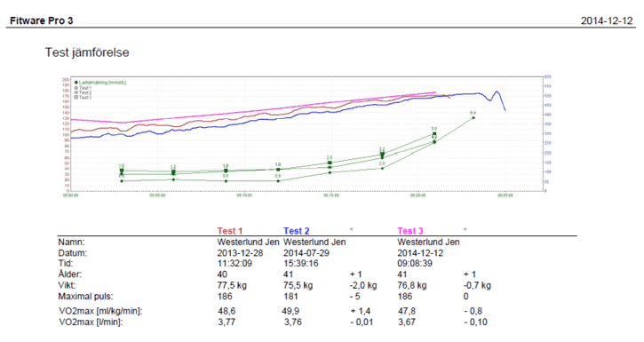Click the age value 40
This screenshot has height=342, width=644.
click(x=222, y=274)
